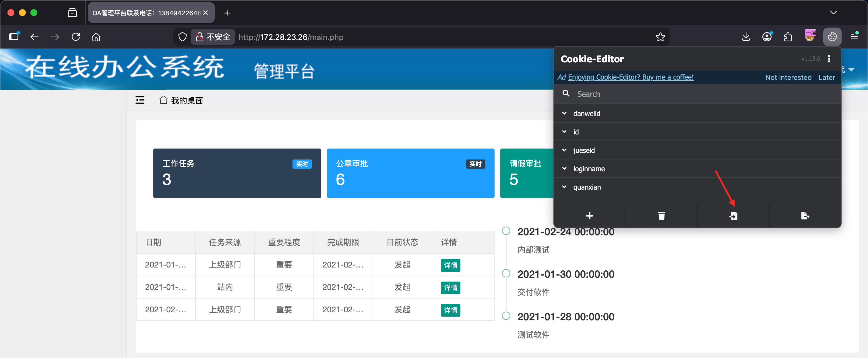Toggle the sidebar collapse menu icon

point(140,100)
